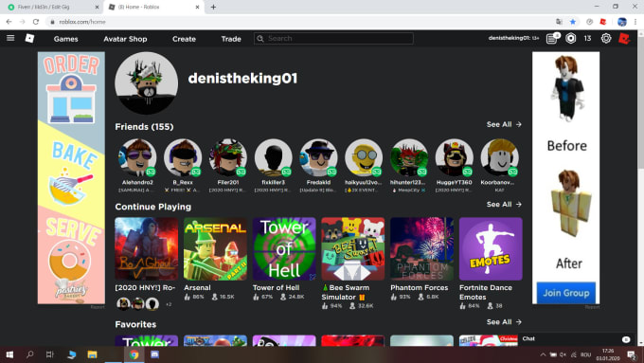Open Chrome three-dot menu
The height and width of the screenshot is (363, 644).
pos(635,22)
